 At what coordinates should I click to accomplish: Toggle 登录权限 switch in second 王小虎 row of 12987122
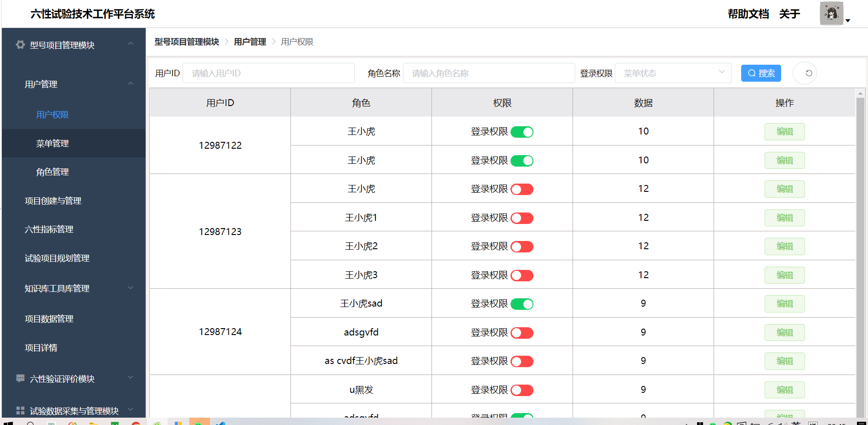click(x=522, y=161)
